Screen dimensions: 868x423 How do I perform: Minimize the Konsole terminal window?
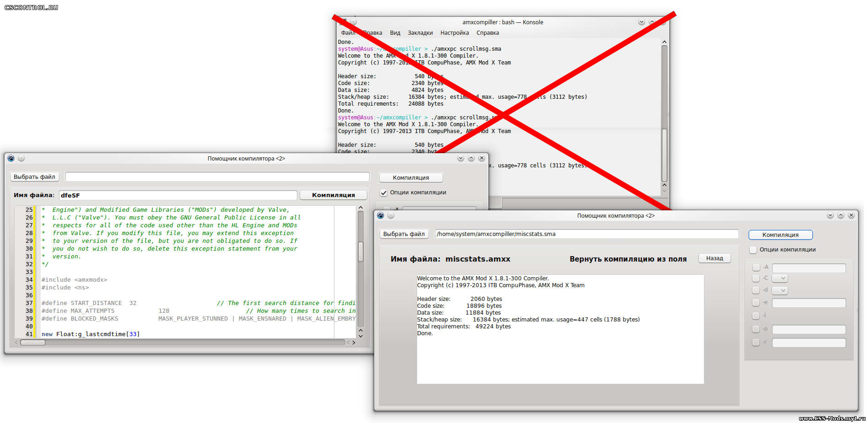point(641,22)
